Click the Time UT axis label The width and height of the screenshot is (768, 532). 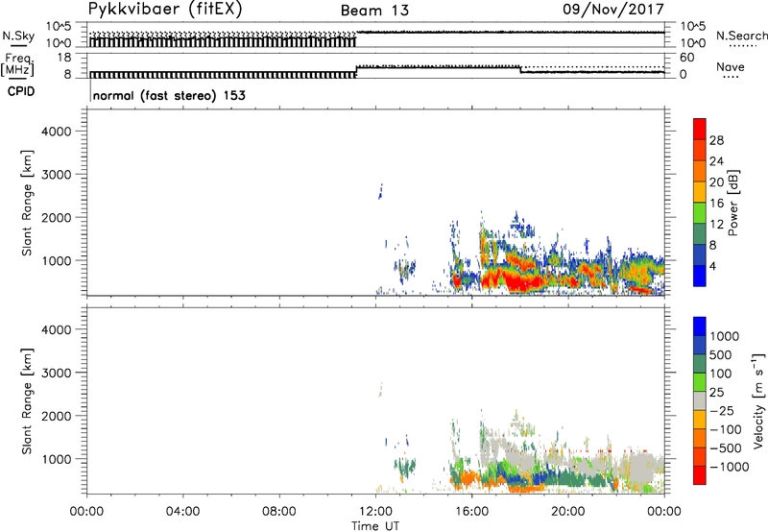coord(375,526)
